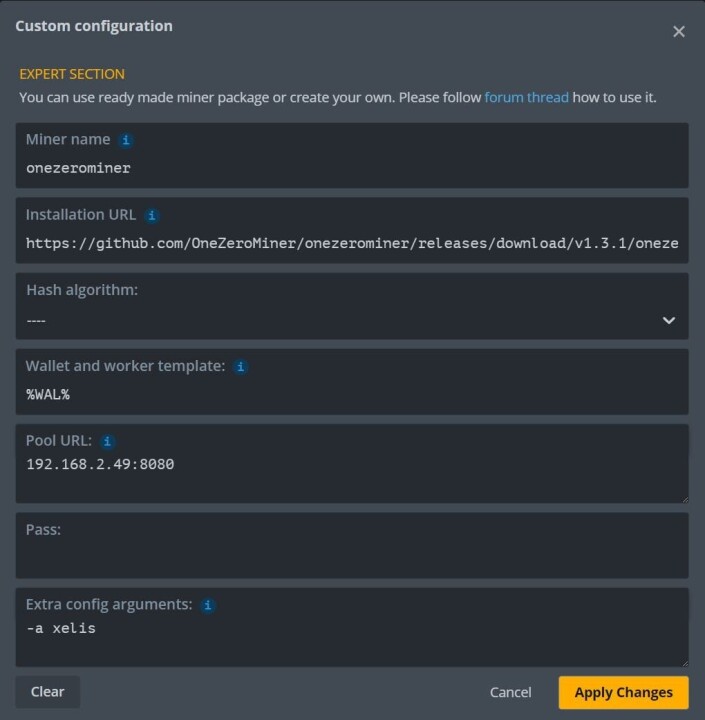Grab the Pool URL textarea resize handle
The image size is (705, 720).
pos(685,500)
